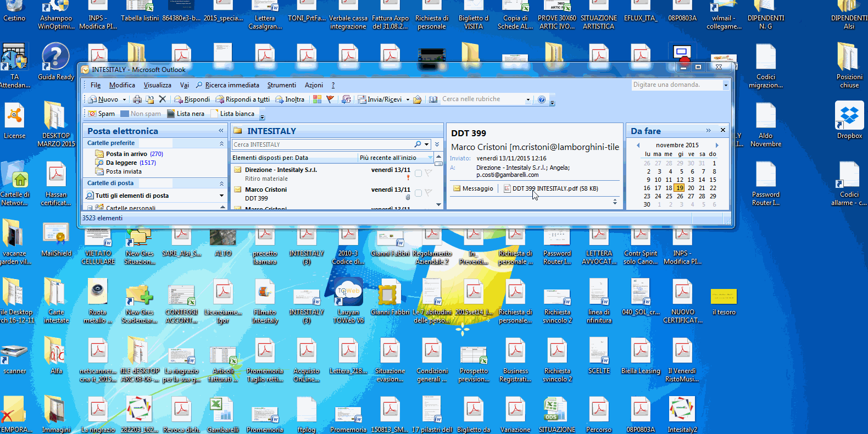Viewport: 868px width, 434px height.
Task: Open the File menu
Action: [x=96, y=85]
